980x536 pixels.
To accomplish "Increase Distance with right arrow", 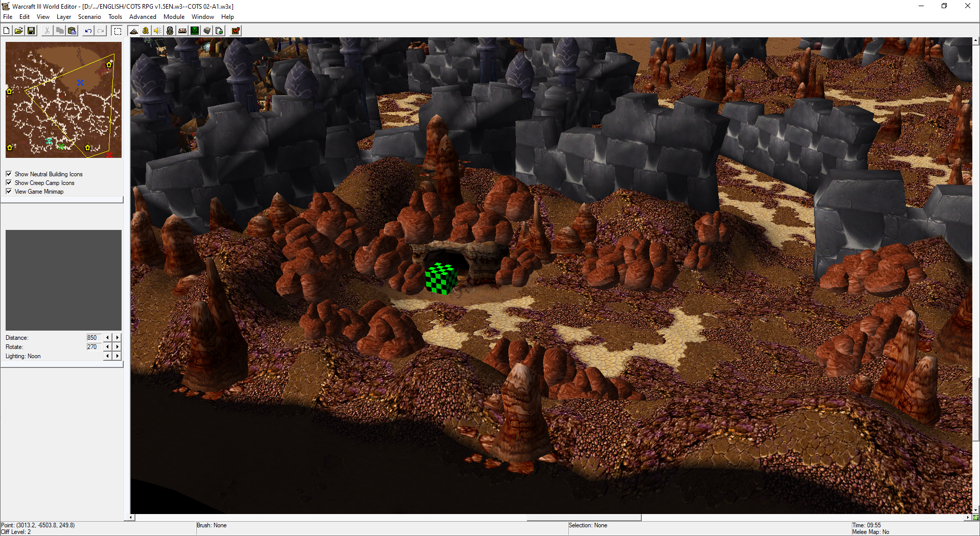I will click(x=117, y=337).
